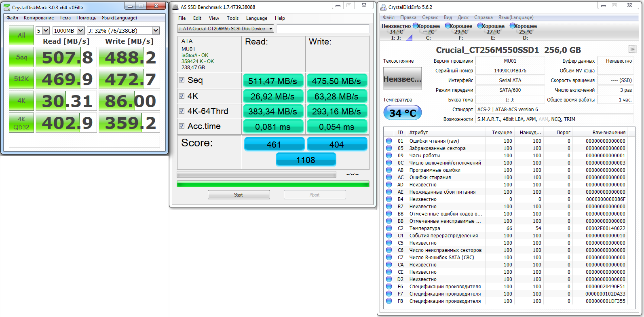This screenshot has width=644, height=317.
Task: Click the status orb for attribute 0C
Action: coord(389,163)
